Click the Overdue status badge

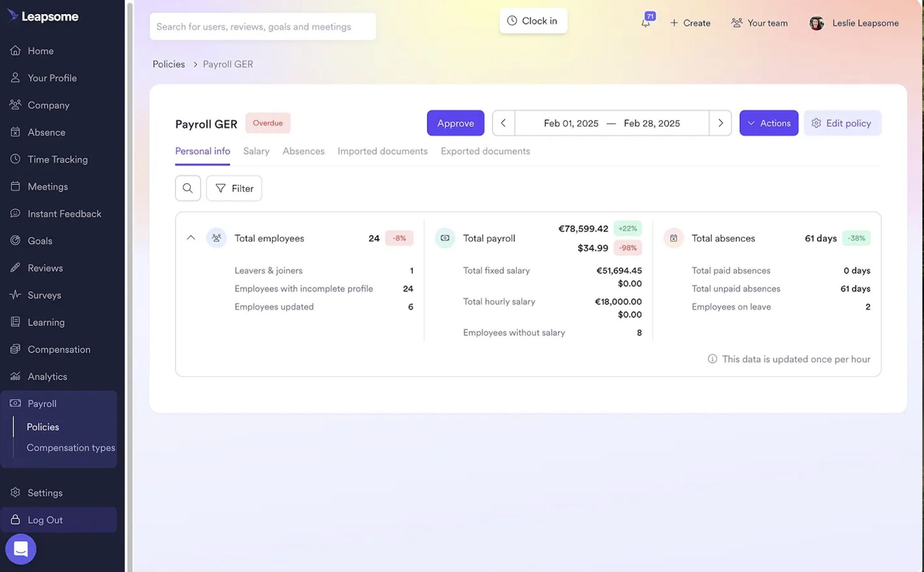click(268, 123)
